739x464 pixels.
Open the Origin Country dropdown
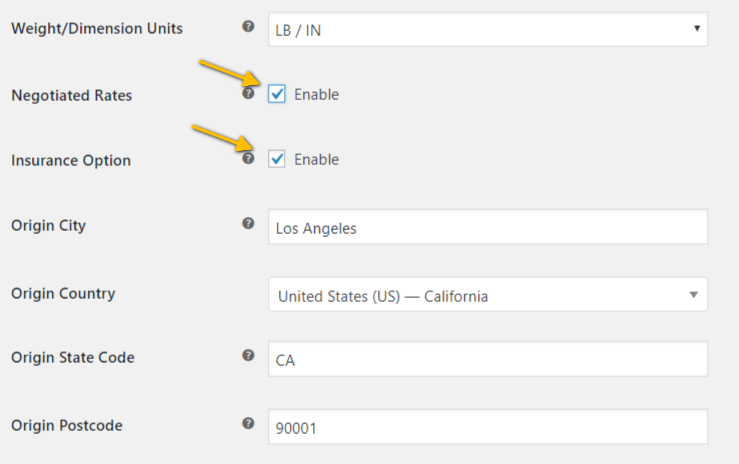(x=488, y=294)
